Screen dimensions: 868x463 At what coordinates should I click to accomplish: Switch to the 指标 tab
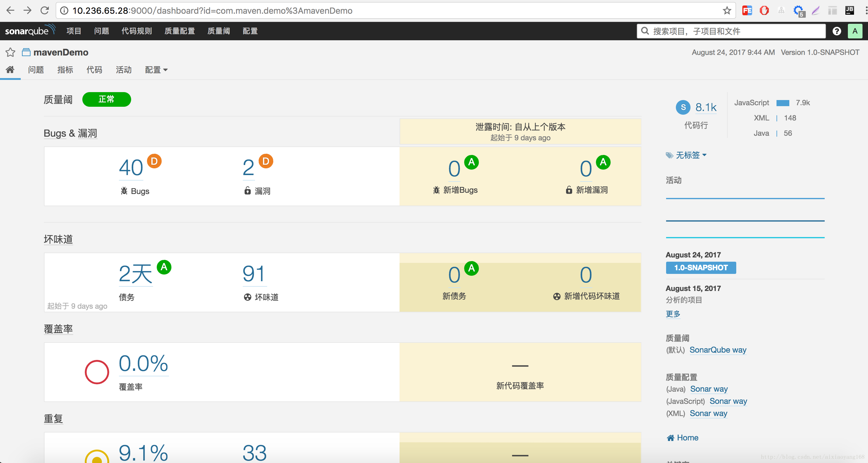pyautogui.click(x=65, y=70)
